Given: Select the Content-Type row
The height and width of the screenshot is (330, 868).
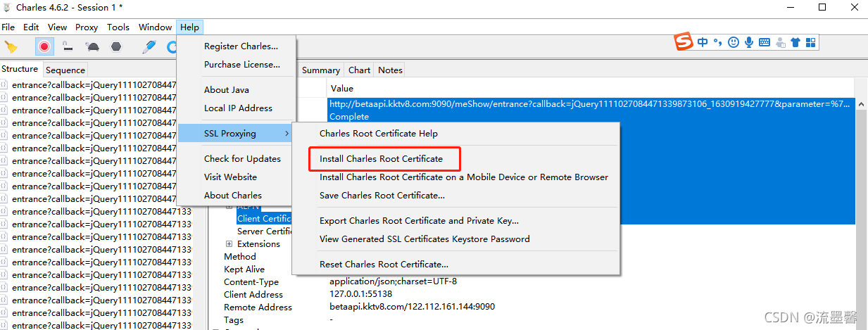Looking at the screenshot, I should pyautogui.click(x=251, y=282).
